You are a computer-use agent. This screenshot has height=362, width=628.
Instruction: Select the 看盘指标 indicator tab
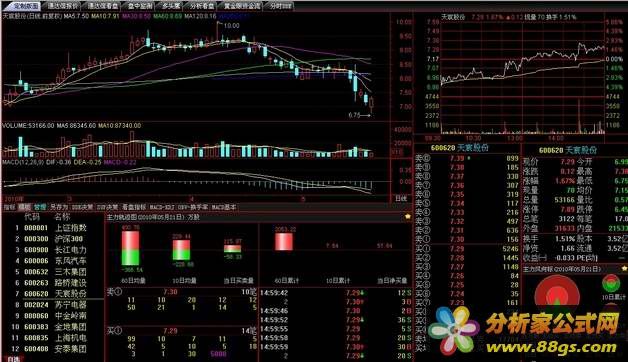click(x=134, y=207)
